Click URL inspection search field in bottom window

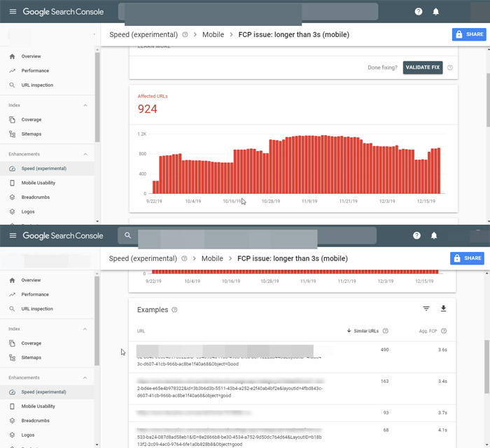pyautogui.click(x=247, y=236)
